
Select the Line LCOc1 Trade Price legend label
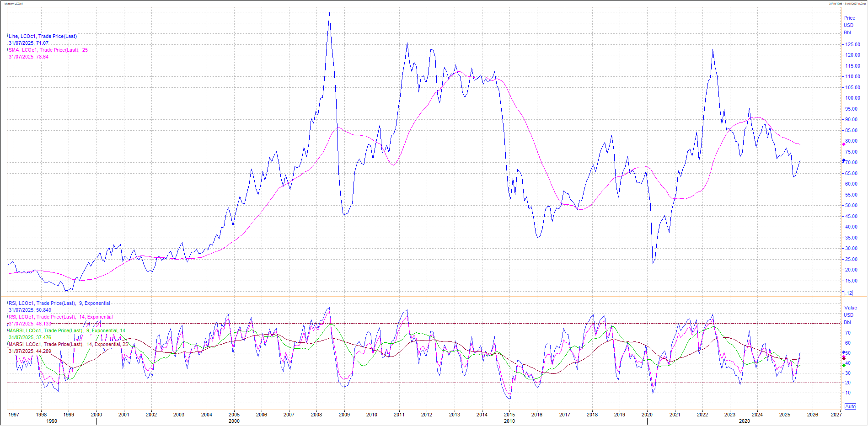pyautogui.click(x=43, y=36)
